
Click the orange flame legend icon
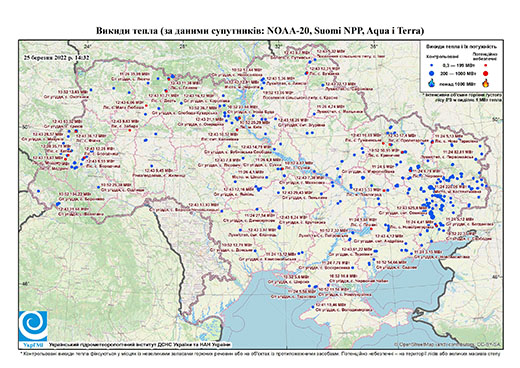(486, 83)
